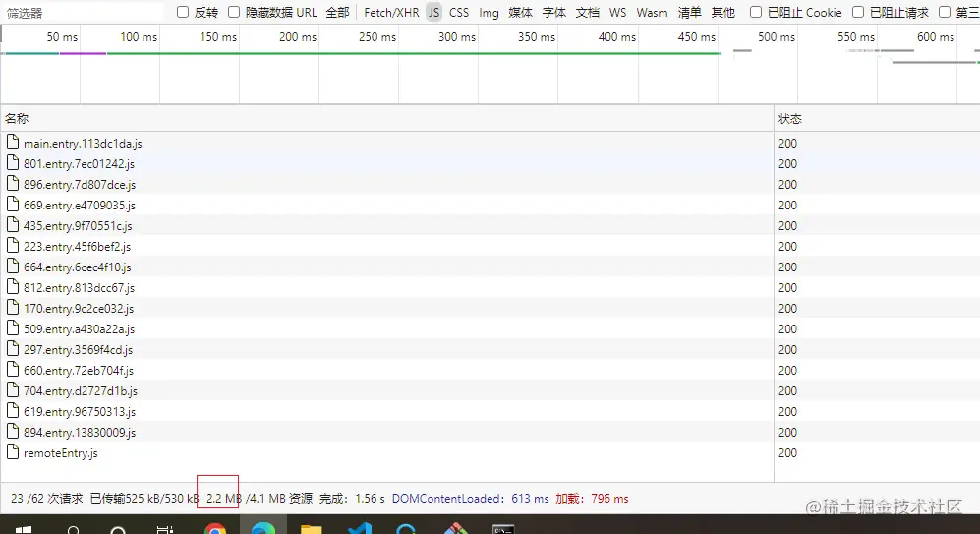The height and width of the screenshot is (534, 980).
Task: Focus the 筛选器 filter input
Action: point(83,13)
